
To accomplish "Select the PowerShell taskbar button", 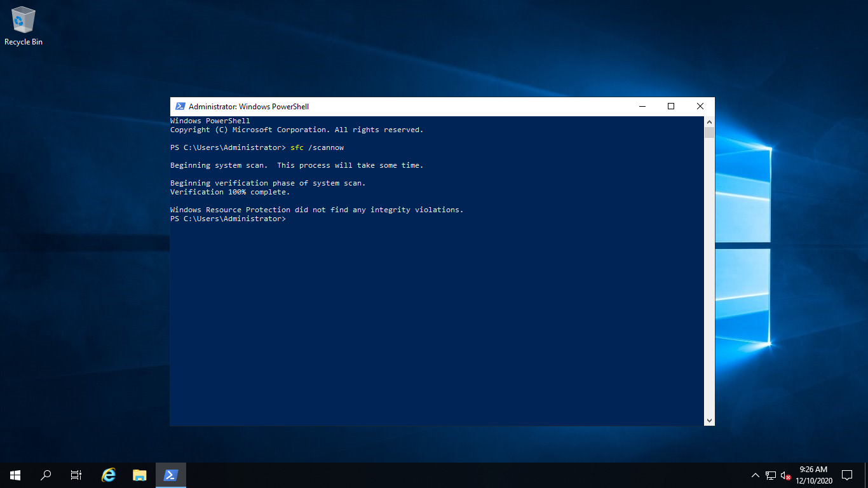I will point(170,475).
